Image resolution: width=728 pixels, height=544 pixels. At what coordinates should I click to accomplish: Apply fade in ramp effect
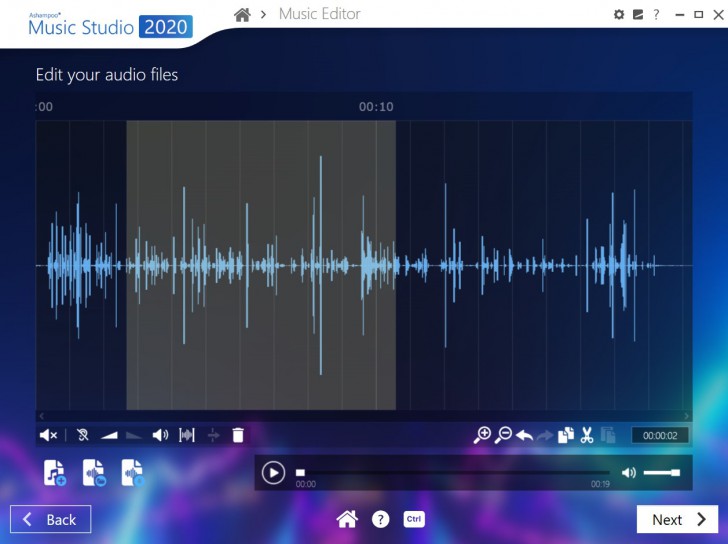tap(110, 435)
